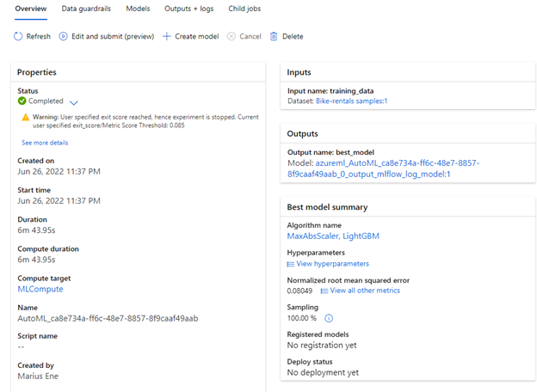Click the Refresh icon
This screenshot has width=537, height=392.
pos(18,37)
